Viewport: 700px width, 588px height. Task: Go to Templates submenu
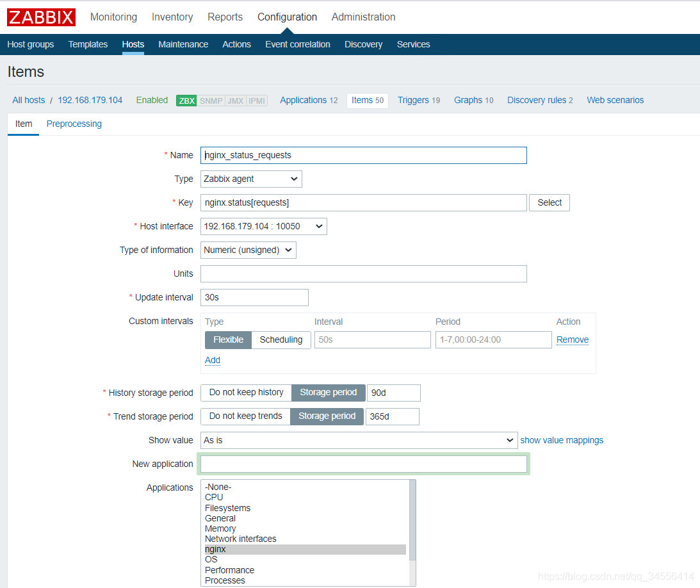click(88, 44)
